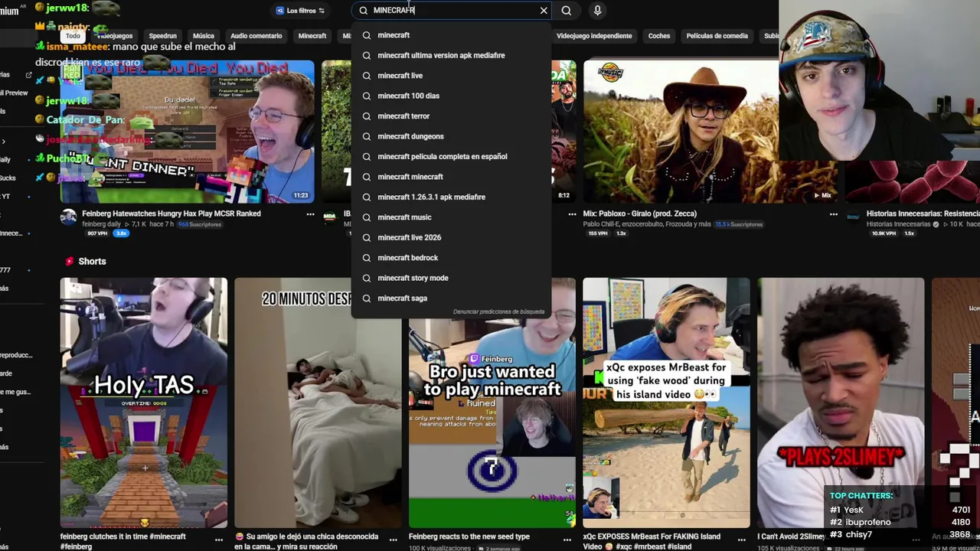The image size is (980, 551).
Task: Click the 907 VPH badge
Action: 97,233
